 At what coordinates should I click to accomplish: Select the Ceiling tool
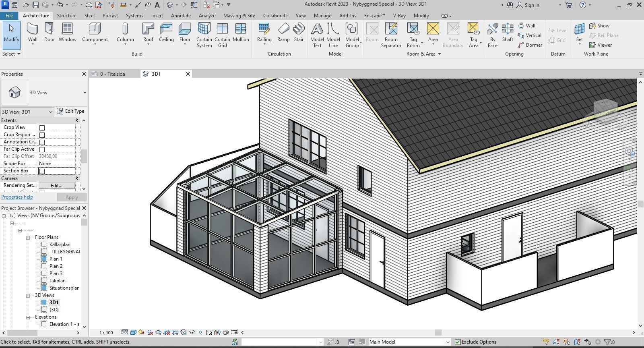[x=166, y=32]
